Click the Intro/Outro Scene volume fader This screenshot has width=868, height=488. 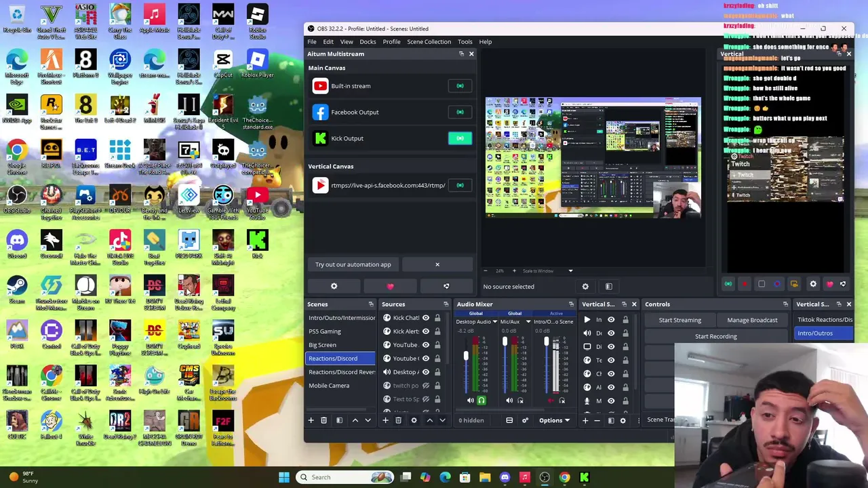pos(547,341)
